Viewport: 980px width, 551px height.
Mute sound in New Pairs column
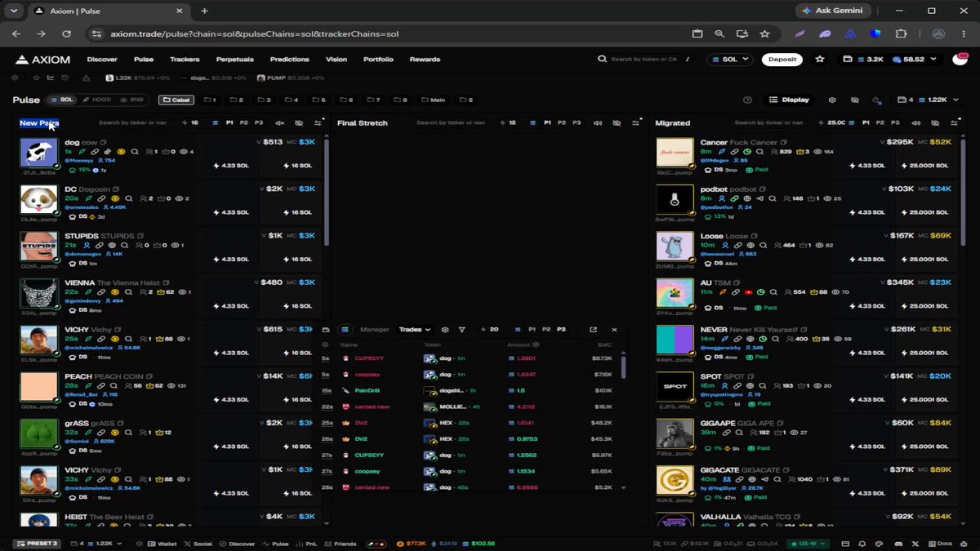pos(280,122)
